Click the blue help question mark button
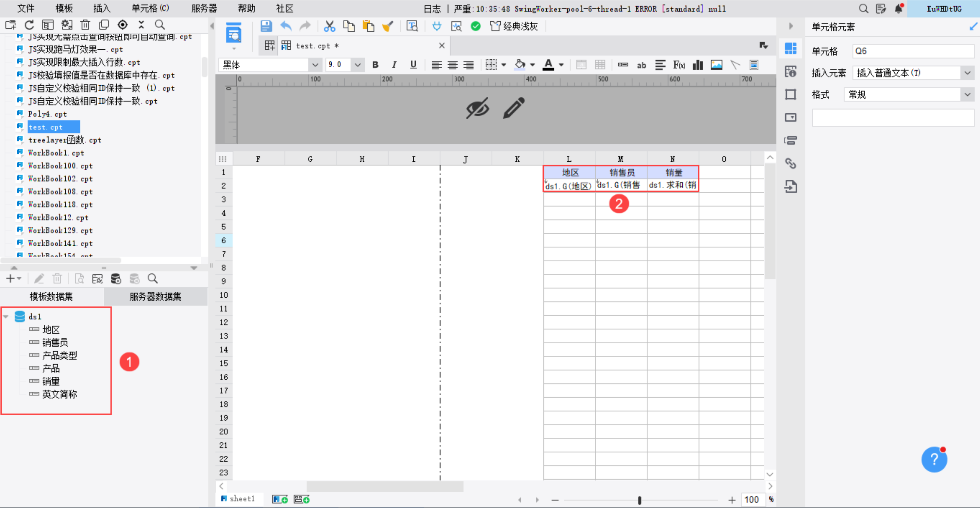Viewport: 980px width, 508px height. coord(934,459)
